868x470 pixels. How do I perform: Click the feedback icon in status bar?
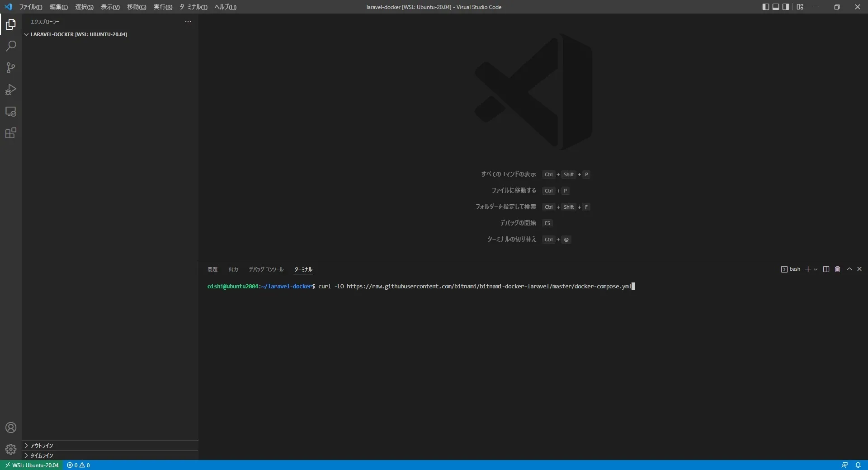pos(844,465)
